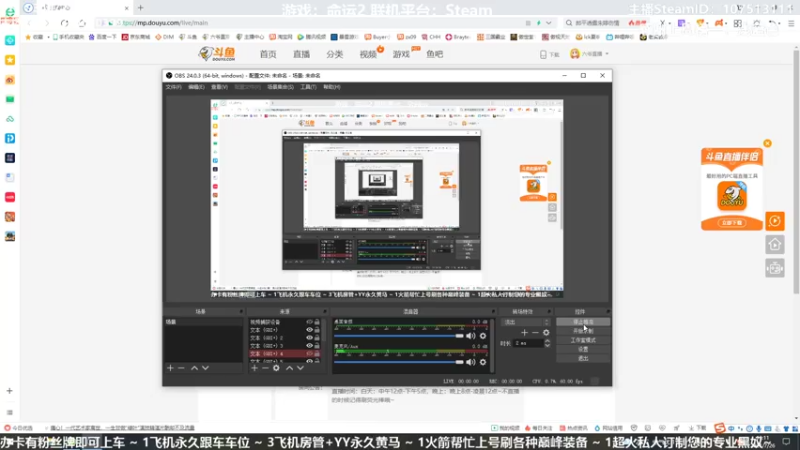Screen dimensions: 800x450
Task: Open microphone/Aux settings gear
Action: 483,362
